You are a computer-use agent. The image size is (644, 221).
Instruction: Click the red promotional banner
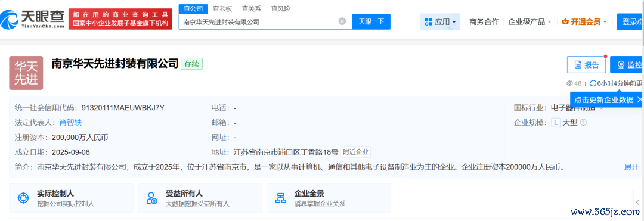click(120, 19)
